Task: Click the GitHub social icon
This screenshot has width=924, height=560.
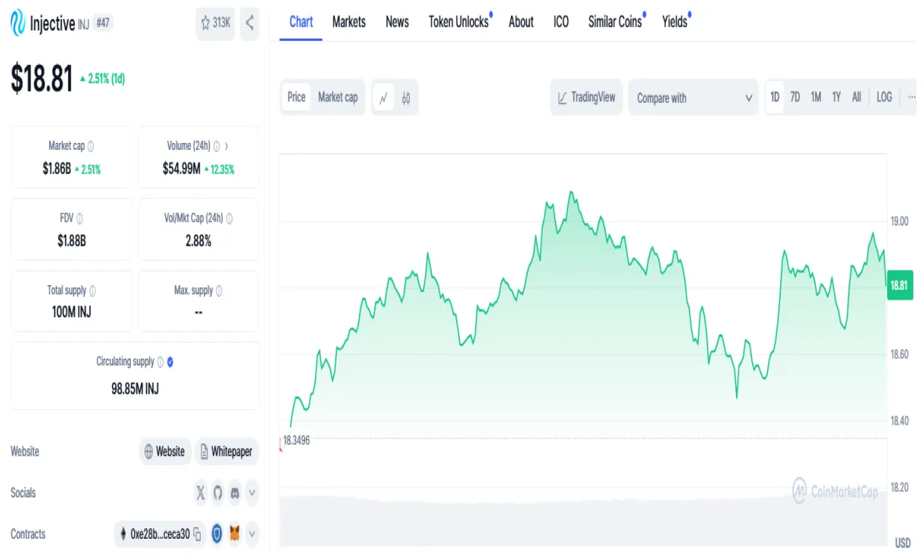Action: coord(217,493)
